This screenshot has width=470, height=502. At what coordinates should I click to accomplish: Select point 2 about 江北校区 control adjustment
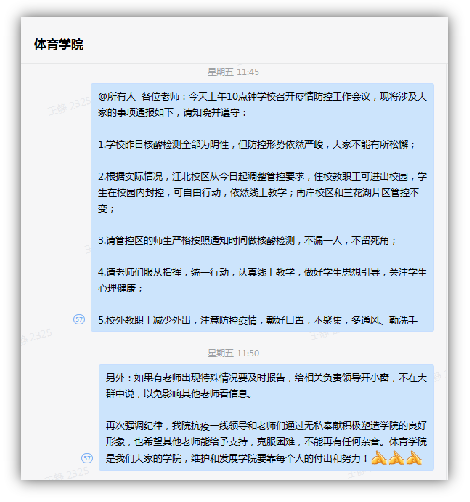[x=262, y=192]
